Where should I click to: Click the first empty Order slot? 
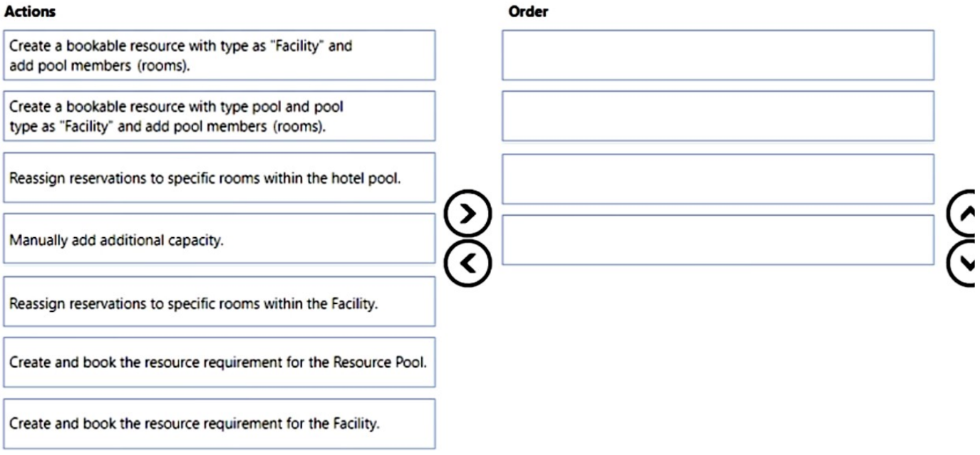click(718, 55)
